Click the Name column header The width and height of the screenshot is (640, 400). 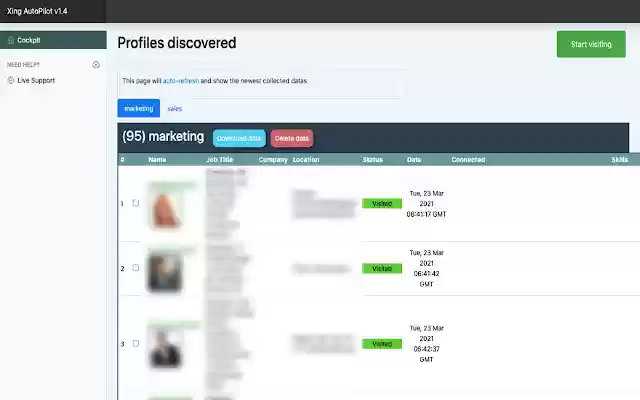click(x=157, y=160)
